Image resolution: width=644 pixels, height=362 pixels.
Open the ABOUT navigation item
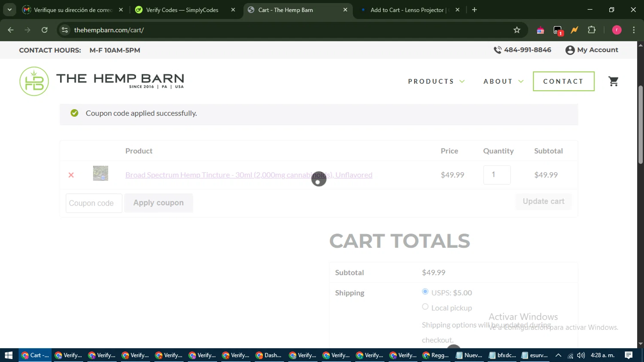click(498, 81)
